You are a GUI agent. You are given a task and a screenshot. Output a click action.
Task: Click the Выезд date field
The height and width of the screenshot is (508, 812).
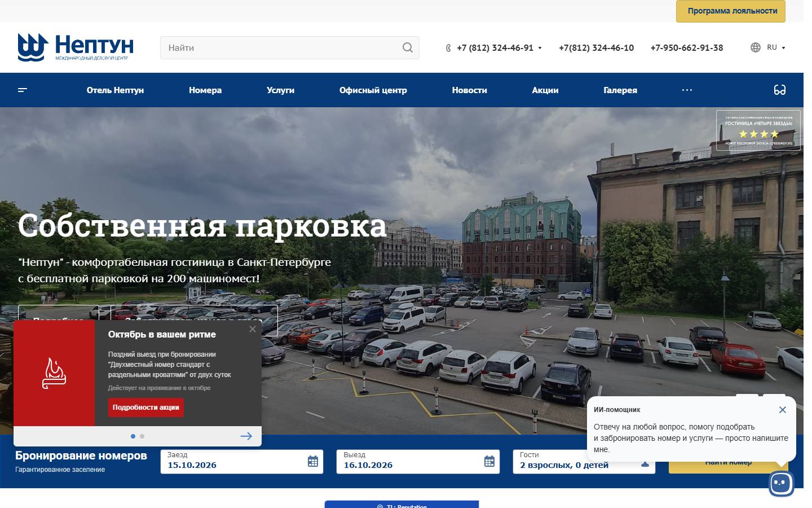point(418,461)
